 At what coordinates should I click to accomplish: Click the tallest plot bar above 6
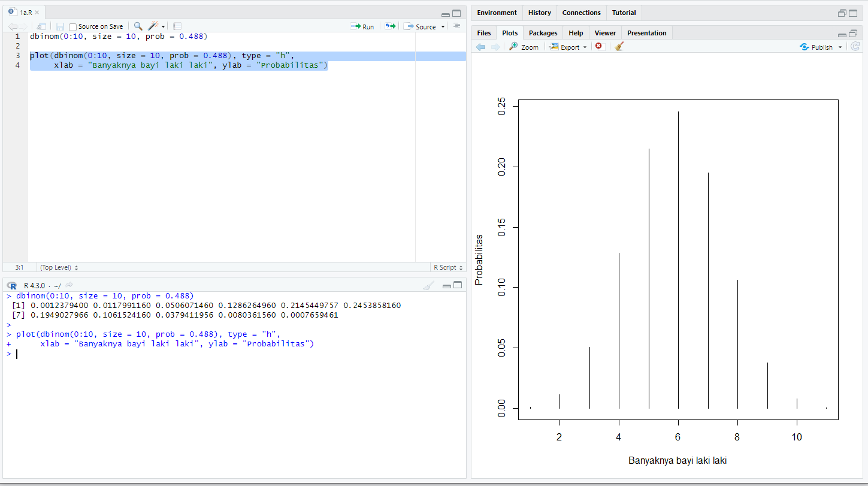678,259
